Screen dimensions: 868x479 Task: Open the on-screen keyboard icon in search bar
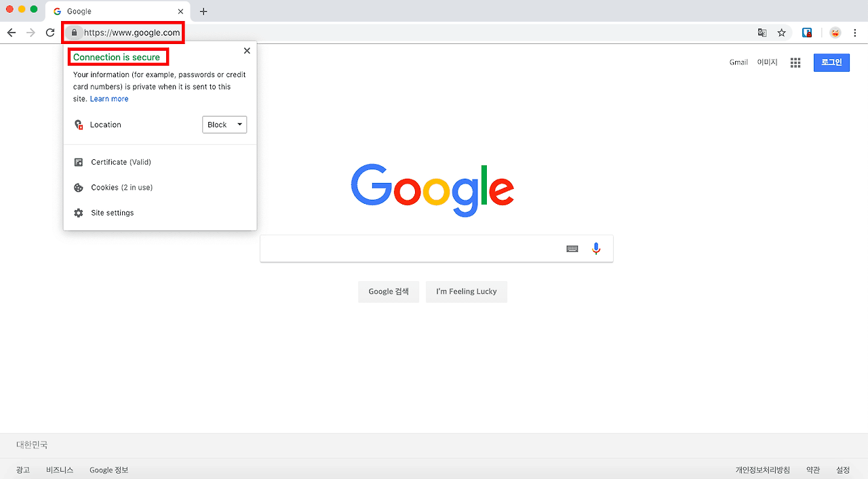pos(572,248)
